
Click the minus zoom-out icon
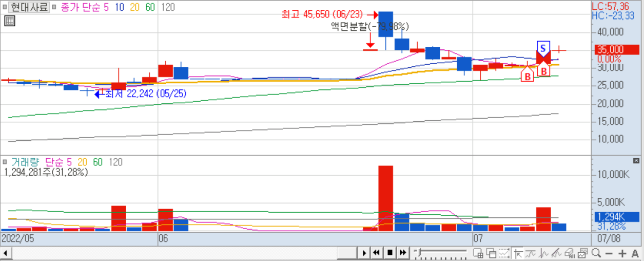pyautogui.click(x=609, y=253)
